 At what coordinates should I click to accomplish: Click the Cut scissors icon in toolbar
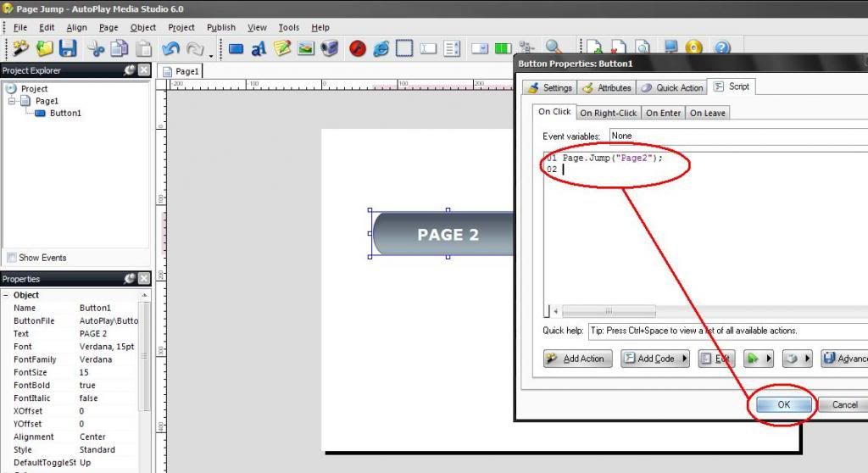point(96,48)
